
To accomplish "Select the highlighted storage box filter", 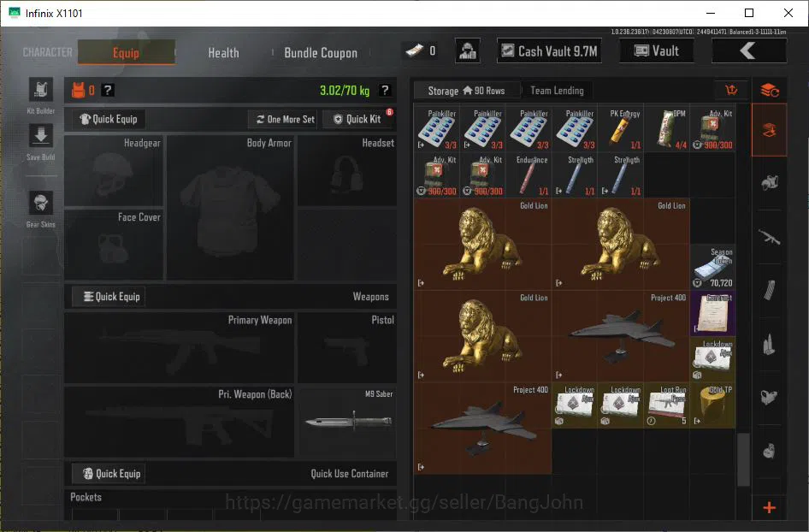I will (x=770, y=130).
